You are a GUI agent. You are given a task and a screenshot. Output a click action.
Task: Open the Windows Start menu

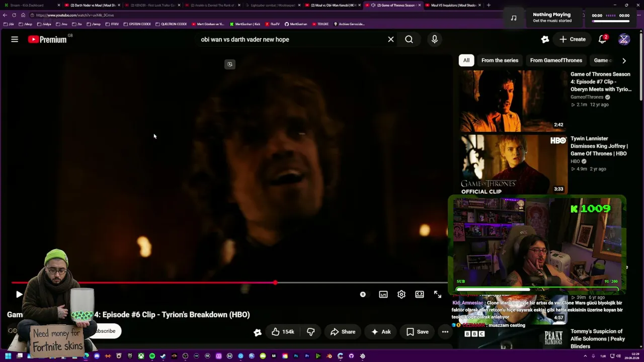pos(8,356)
